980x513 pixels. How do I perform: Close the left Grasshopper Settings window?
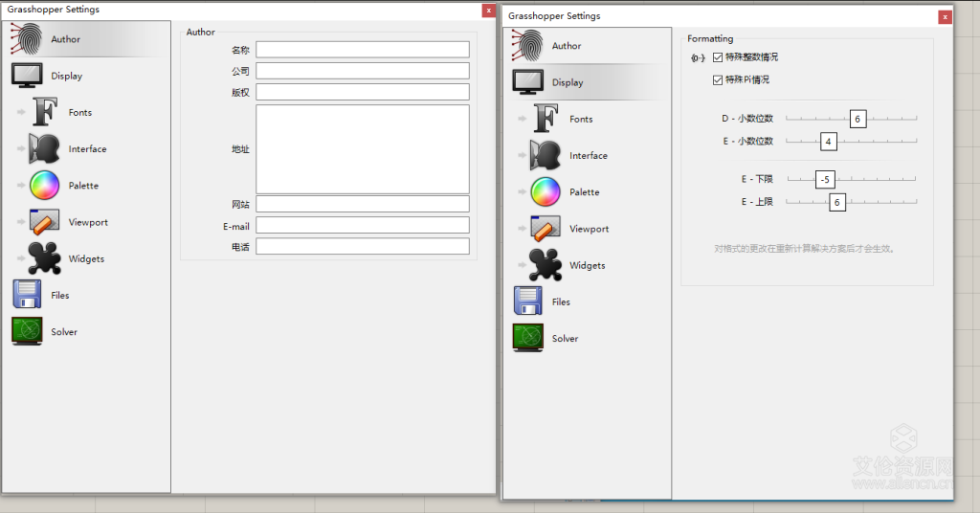489,11
